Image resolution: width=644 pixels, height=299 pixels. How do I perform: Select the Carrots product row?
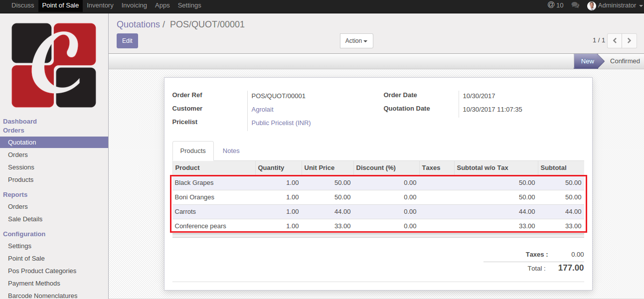pyautogui.click(x=185, y=212)
